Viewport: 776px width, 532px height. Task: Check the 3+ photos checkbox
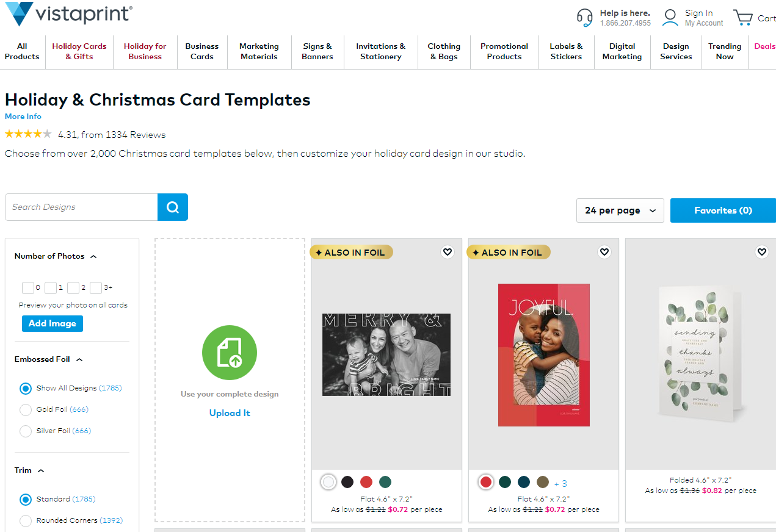click(x=96, y=288)
